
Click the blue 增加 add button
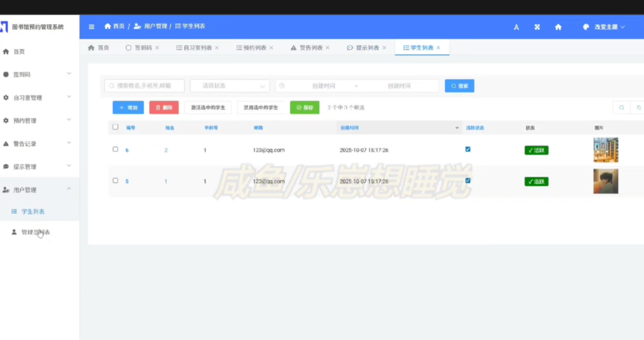tap(128, 108)
